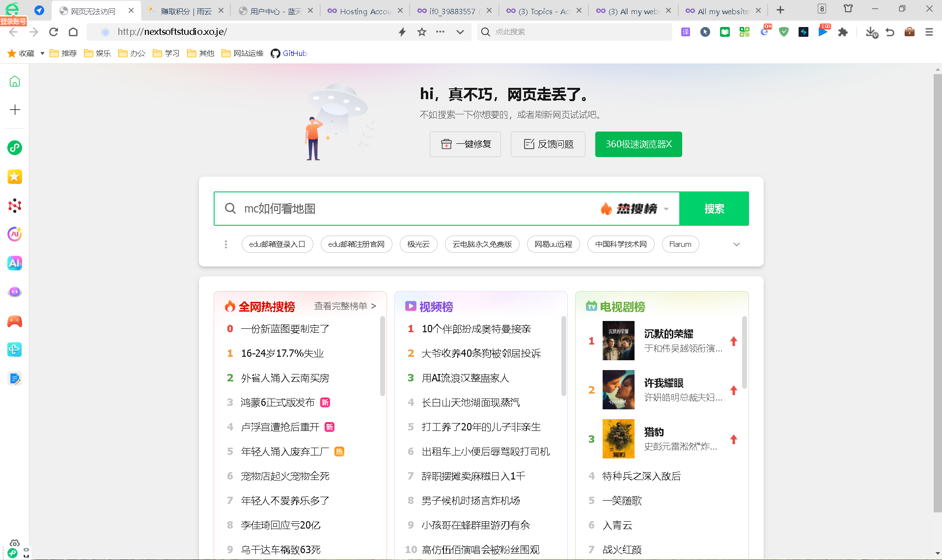Open the extensions puzzle piece icon
The height and width of the screenshot is (560, 942).
pos(843,32)
